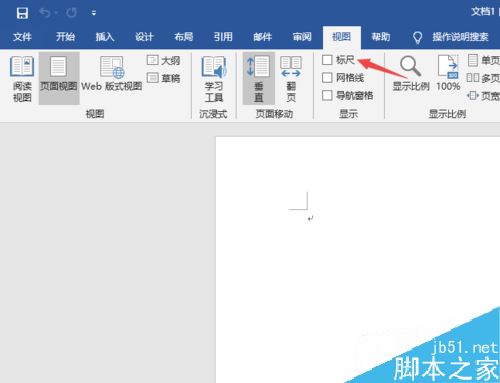
Task: Switch to 草稿 Draft view
Action: tap(163, 78)
